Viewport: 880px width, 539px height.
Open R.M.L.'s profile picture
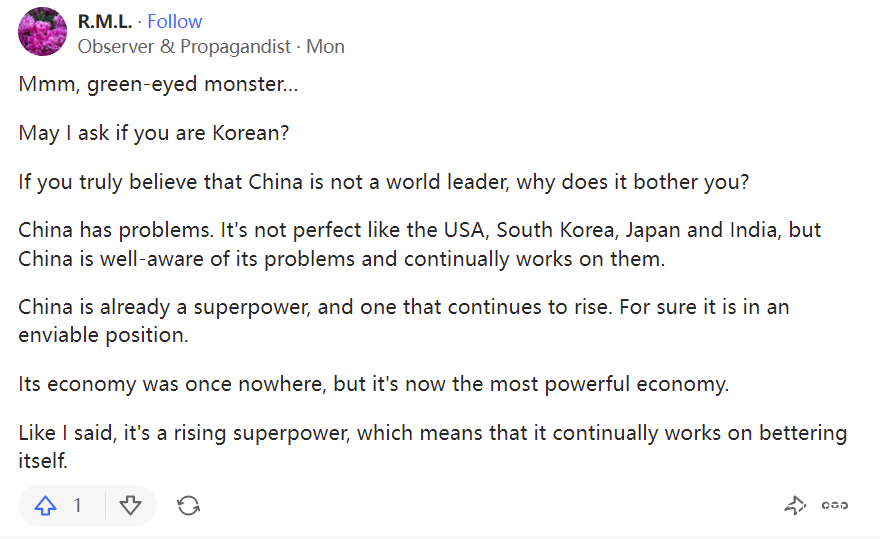pos(43,32)
